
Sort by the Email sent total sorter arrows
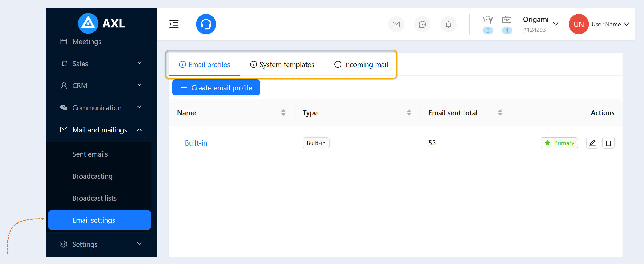click(x=500, y=113)
